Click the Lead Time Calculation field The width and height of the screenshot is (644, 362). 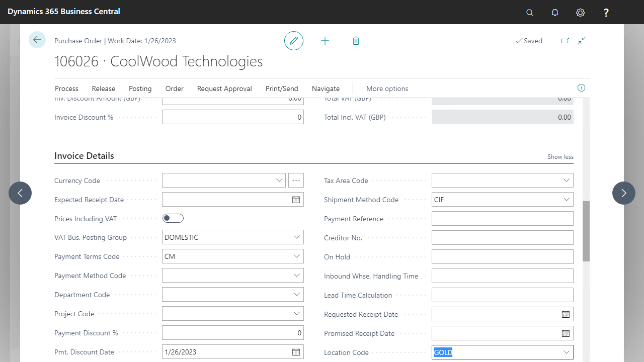503,295
